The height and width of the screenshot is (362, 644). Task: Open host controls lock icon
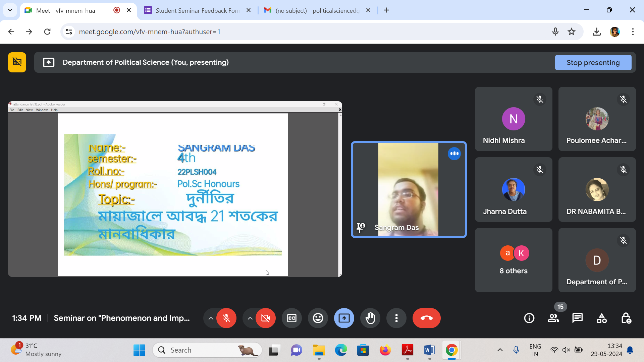[626, 318]
